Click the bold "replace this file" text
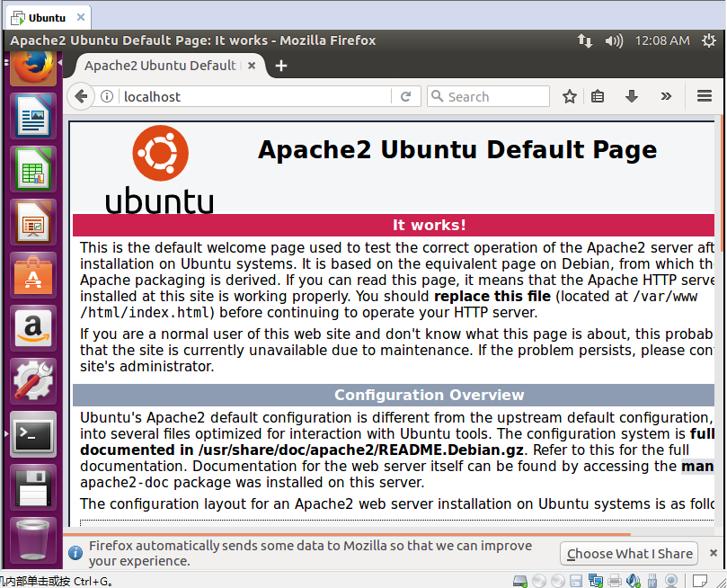Image resolution: width=727 pixels, height=588 pixels. tap(492, 296)
